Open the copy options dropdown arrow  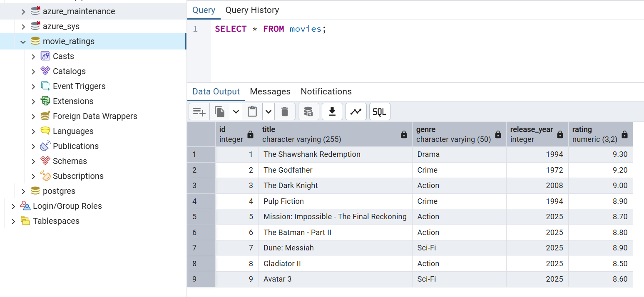pyautogui.click(x=235, y=111)
